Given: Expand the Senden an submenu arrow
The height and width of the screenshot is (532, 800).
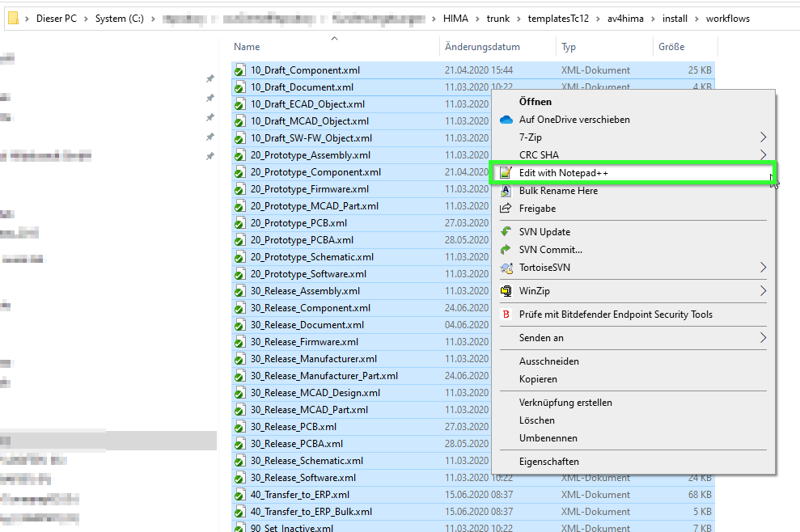Looking at the screenshot, I should point(763,338).
